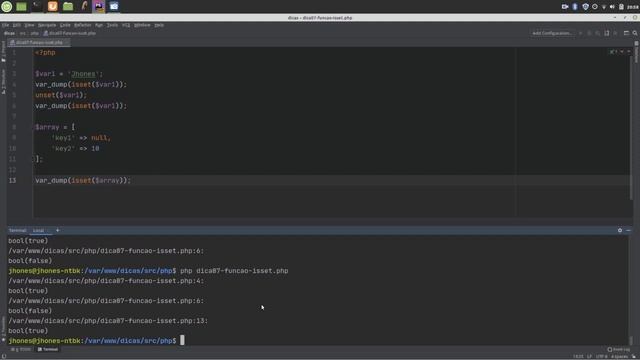This screenshot has width=640, height=360.
Task: Open the Favorites tool window sidebar button
Action: pyautogui.click(x=3, y=329)
